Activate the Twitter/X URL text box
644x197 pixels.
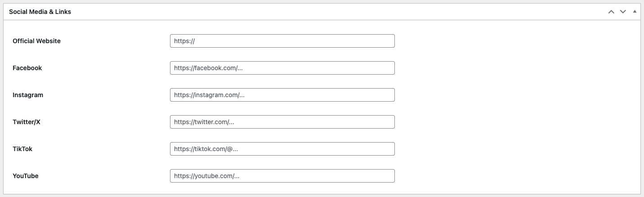click(282, 122)
